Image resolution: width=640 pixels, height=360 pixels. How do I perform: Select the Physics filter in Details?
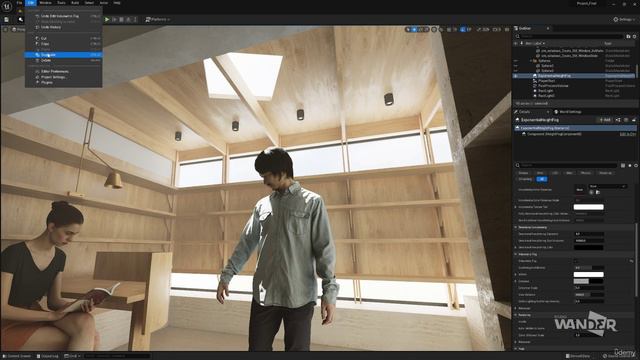[x=586, y=173]
